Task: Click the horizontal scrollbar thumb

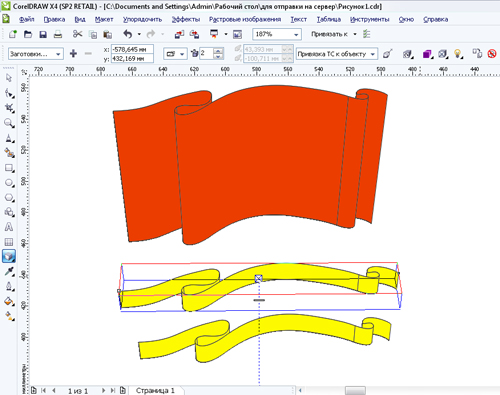Action: click(x=355, y=391)
